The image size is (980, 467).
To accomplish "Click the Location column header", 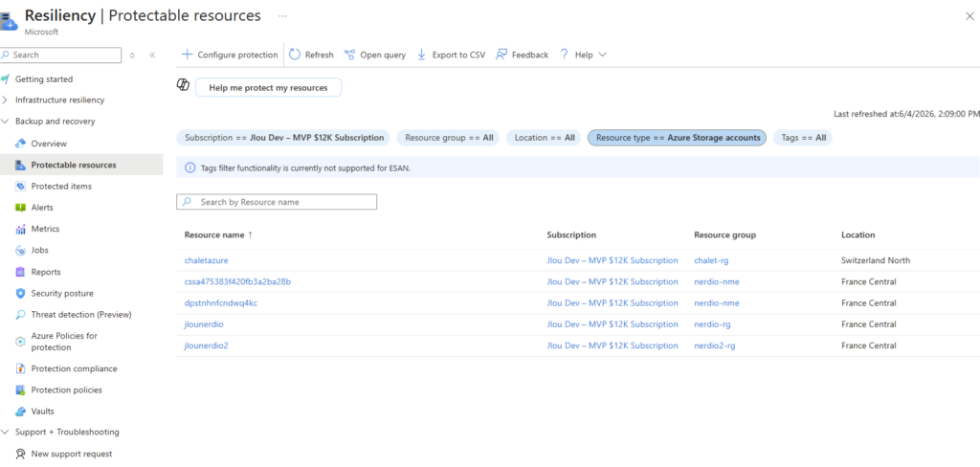I will click(858, 235).
